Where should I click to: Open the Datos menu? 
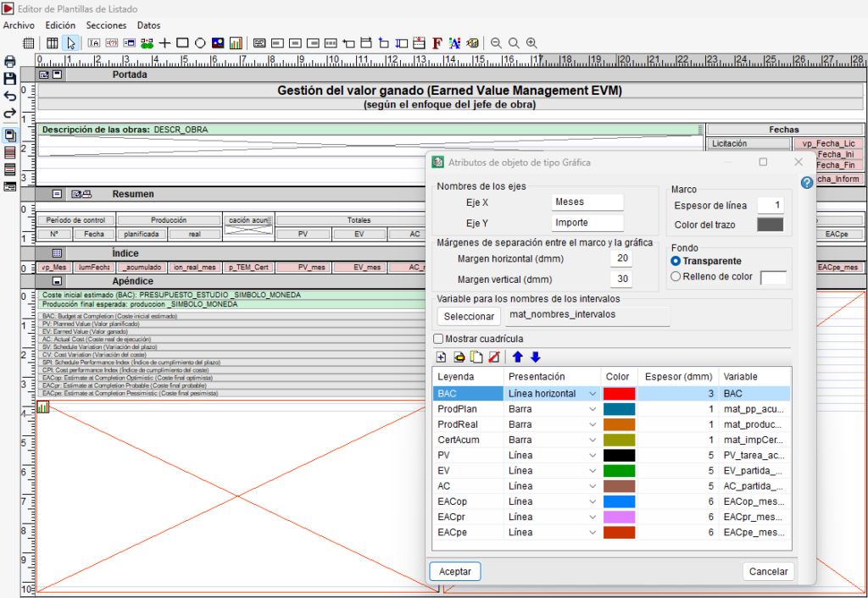[149, 25]
